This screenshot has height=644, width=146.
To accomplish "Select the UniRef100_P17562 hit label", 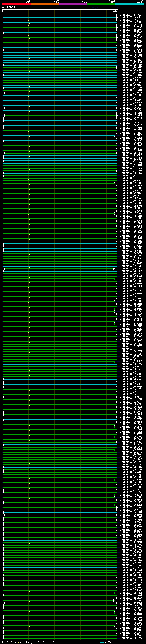I will (131, 211).
